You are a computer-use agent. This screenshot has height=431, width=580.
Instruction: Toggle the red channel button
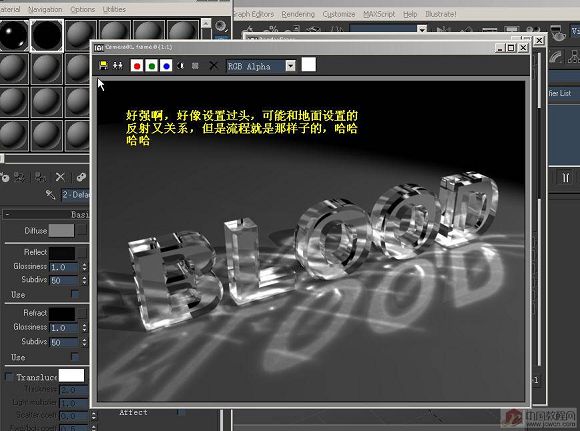point(137,66)
